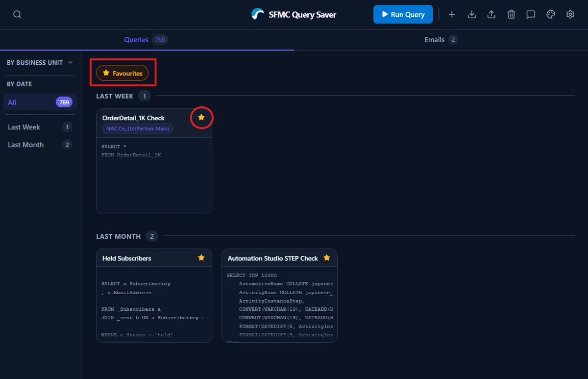Switch to the Queries tab

click(146, 40)
